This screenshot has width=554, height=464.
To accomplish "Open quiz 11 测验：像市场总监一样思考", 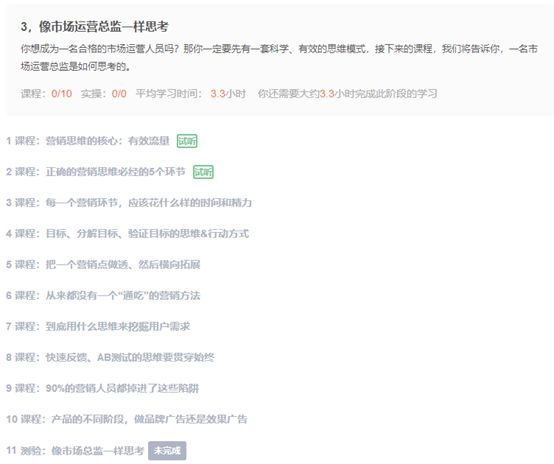I will tap(75, 451).
